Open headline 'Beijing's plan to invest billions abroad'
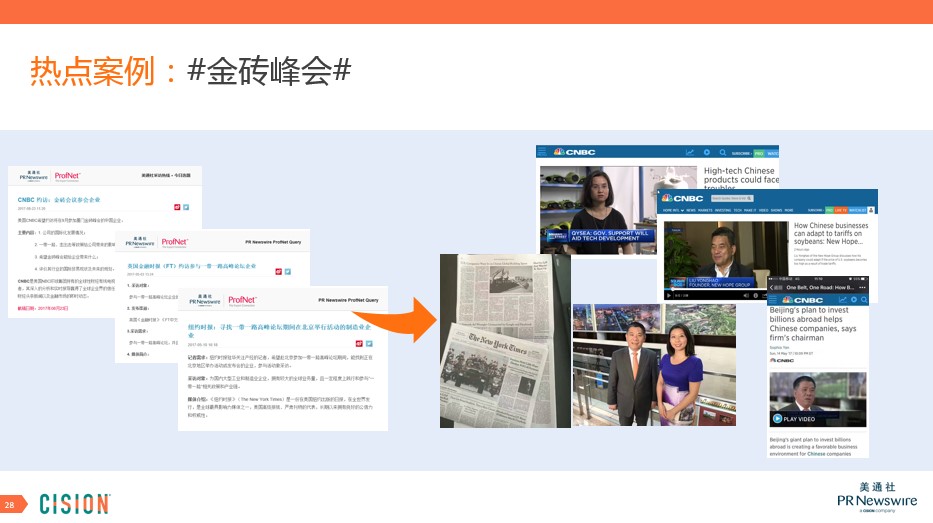Screen dimensions: 933x523 [x=813, y=324]
